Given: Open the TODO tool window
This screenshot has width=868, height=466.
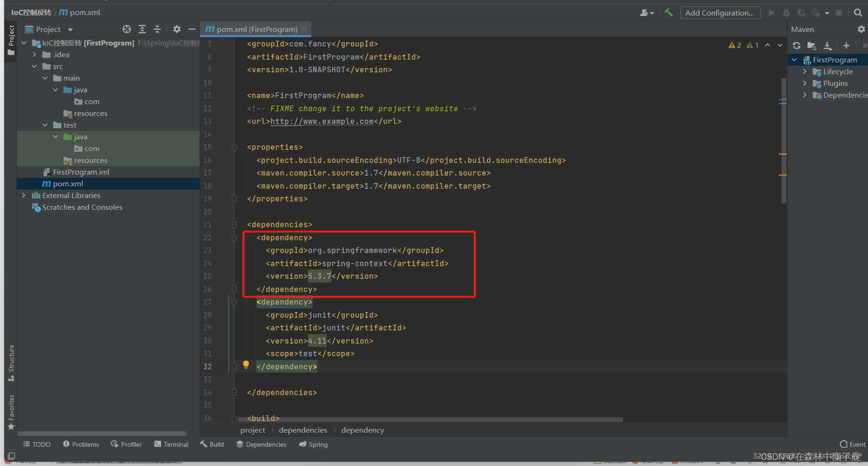Looking at the screenshot, I should (37, 444).
